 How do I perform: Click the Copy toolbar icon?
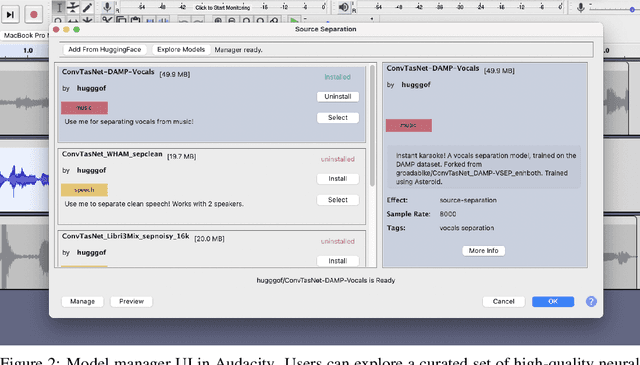[x=121, y=20]
